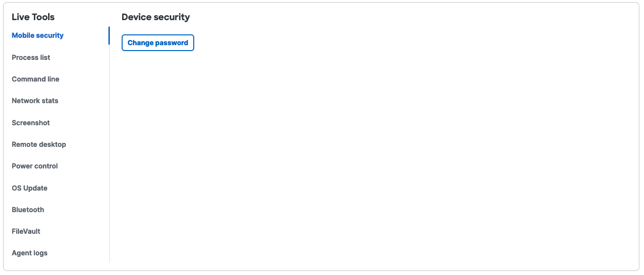The width and height of the screenshot is (644, 275).
Task: Click the blue active-item indicator bar
Action: coord(109,35)
